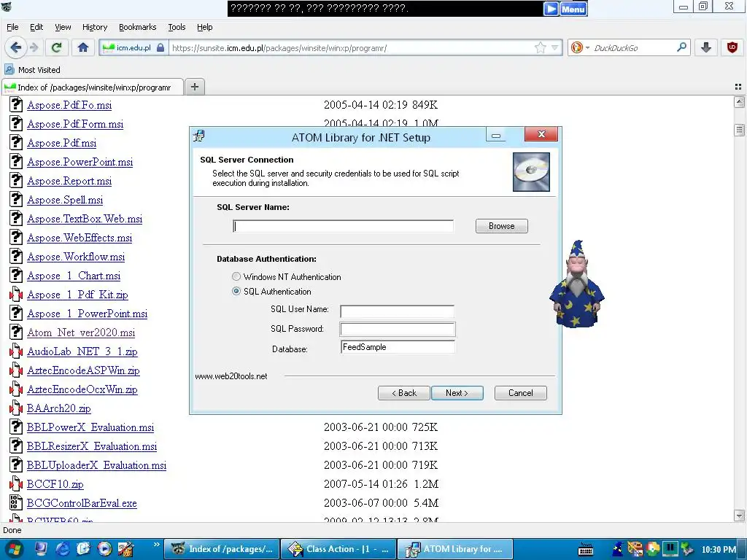
Task: Browse for an SQL server
Action: [502, 226]
